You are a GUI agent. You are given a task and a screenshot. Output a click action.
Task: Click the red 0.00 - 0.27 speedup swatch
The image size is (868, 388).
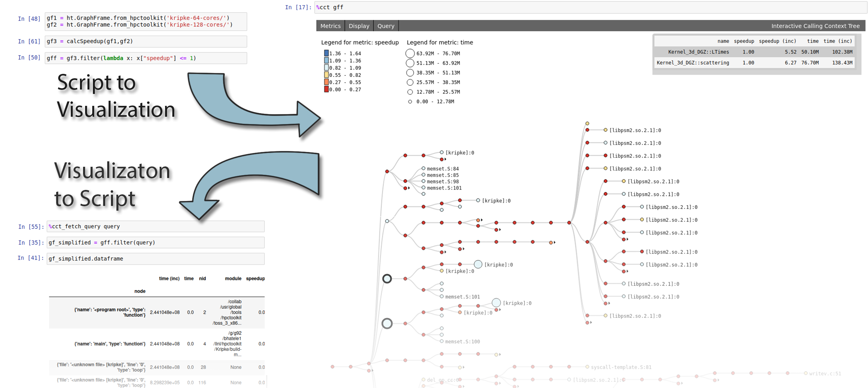pyautogui.click(x=326, y=89)
